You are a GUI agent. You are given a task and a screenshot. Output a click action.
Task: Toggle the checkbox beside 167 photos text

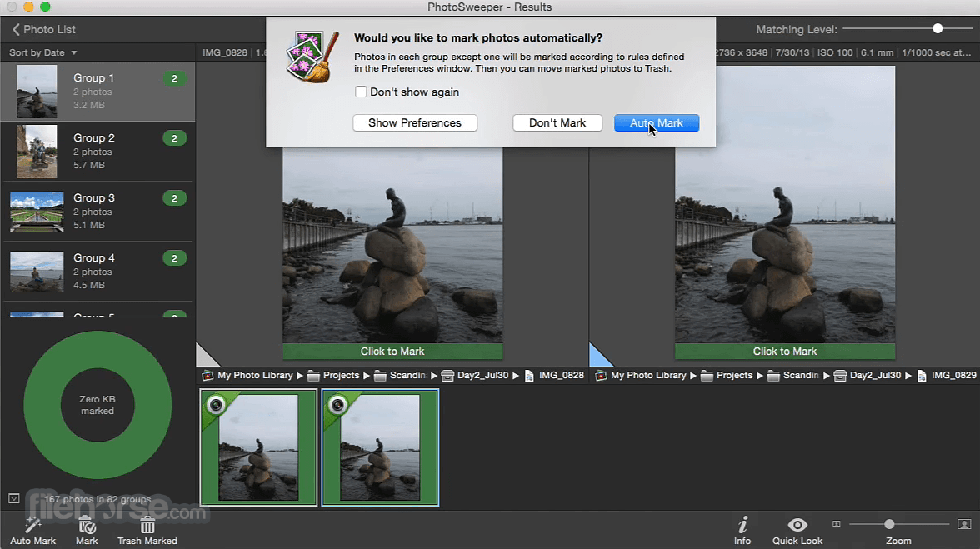pyautogui.click(x=13, y=498)
